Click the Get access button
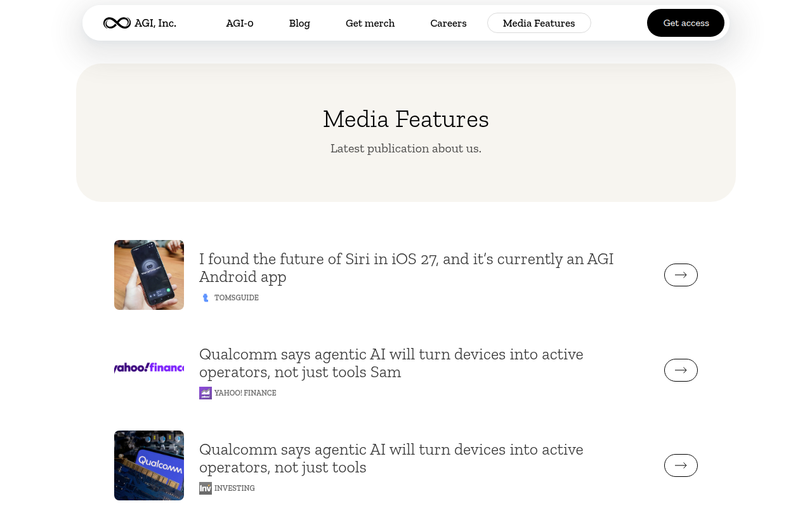812x508 pixels. point(686,23)
